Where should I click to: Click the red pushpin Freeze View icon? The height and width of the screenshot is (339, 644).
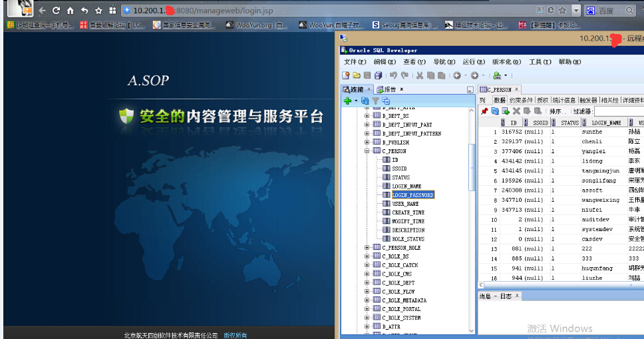point(484,111)
